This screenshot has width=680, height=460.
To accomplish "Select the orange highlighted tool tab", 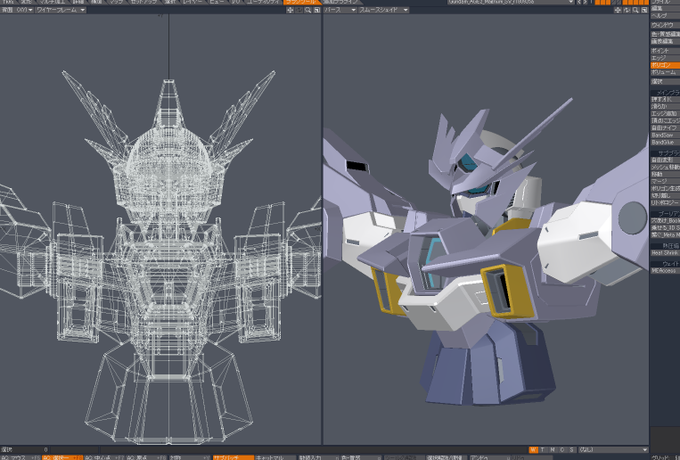I will 302,2.
